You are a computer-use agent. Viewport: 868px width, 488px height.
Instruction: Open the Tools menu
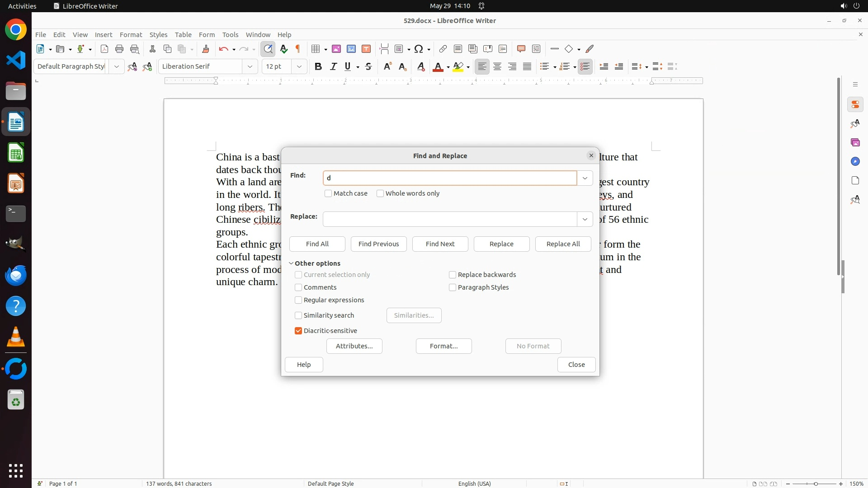coord(230,35)
